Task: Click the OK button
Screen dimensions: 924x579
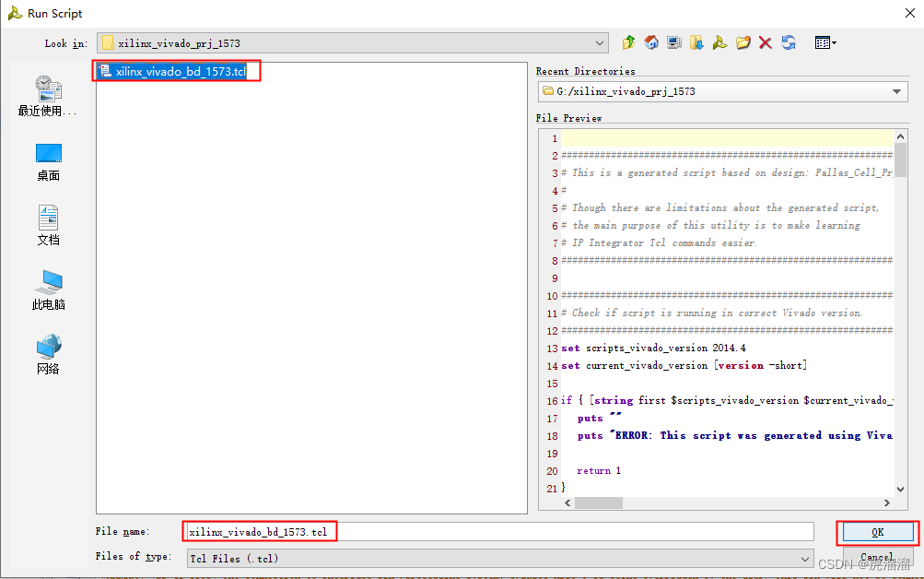Action: click(875, 532)
